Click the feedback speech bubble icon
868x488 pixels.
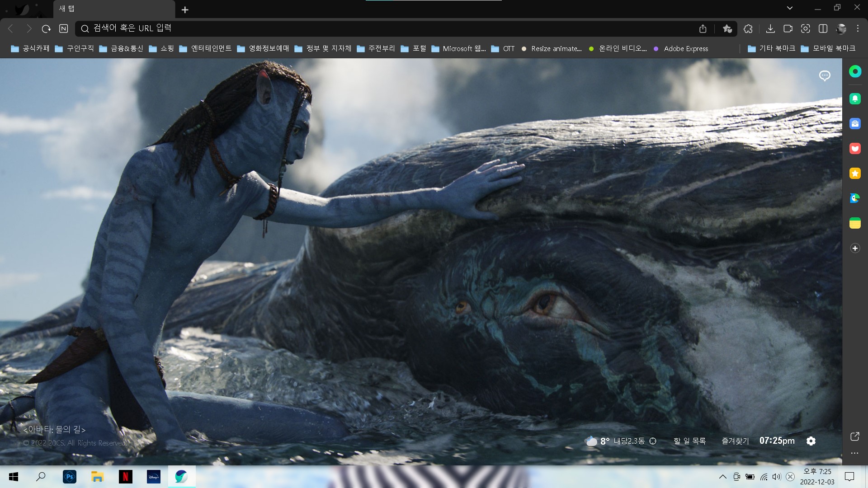(825, 76)
